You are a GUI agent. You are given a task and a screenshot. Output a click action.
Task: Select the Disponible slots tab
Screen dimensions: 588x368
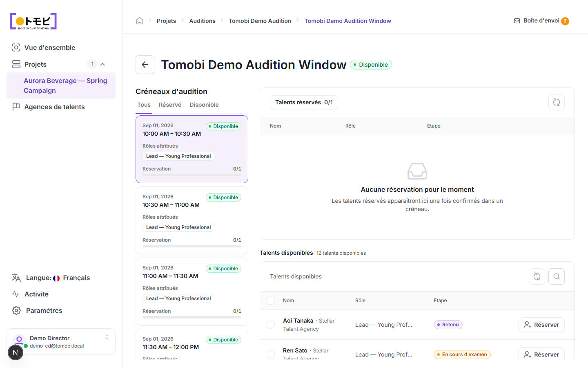point(204,105)
